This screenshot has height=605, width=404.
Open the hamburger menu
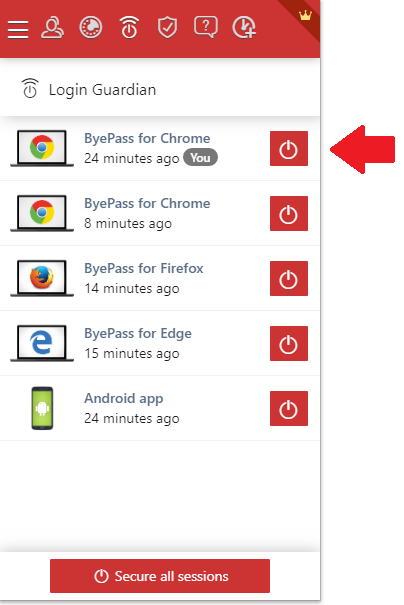(18, 29)
